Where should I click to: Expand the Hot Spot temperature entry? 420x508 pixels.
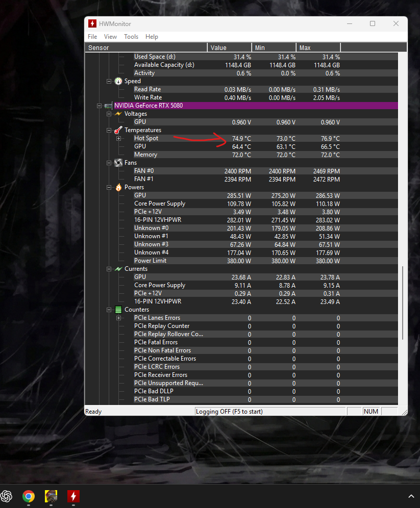coord(118,138)
